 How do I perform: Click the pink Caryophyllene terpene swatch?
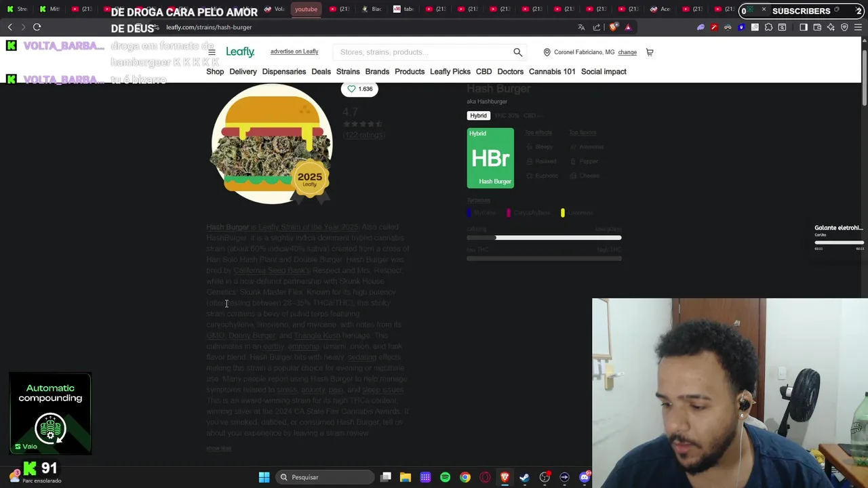tap(509, 213)
